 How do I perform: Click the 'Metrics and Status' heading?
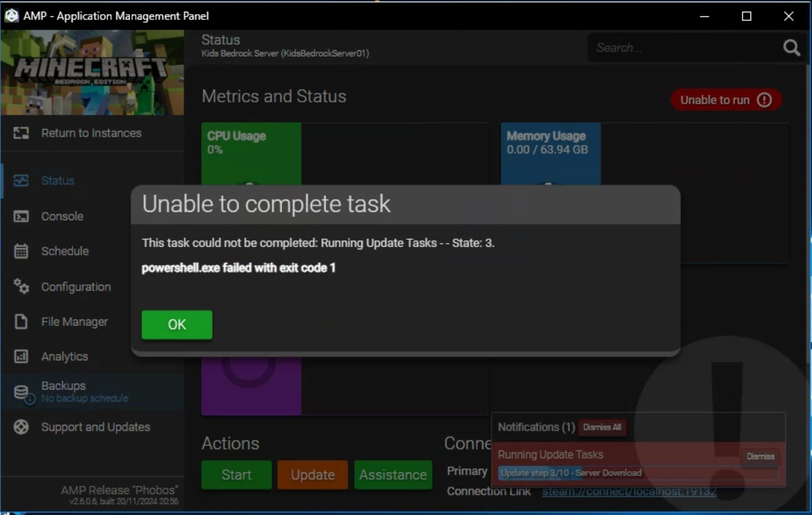click(x=274, y=96)
